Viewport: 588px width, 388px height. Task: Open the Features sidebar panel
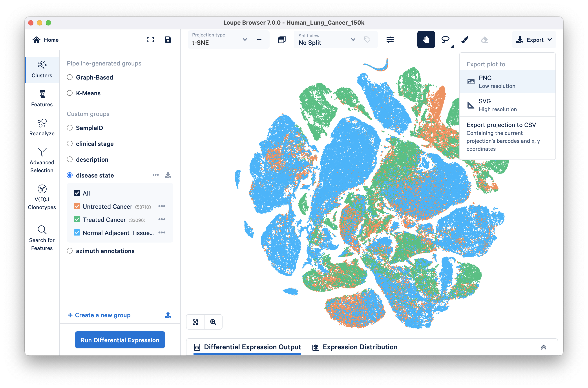(42, 98)
